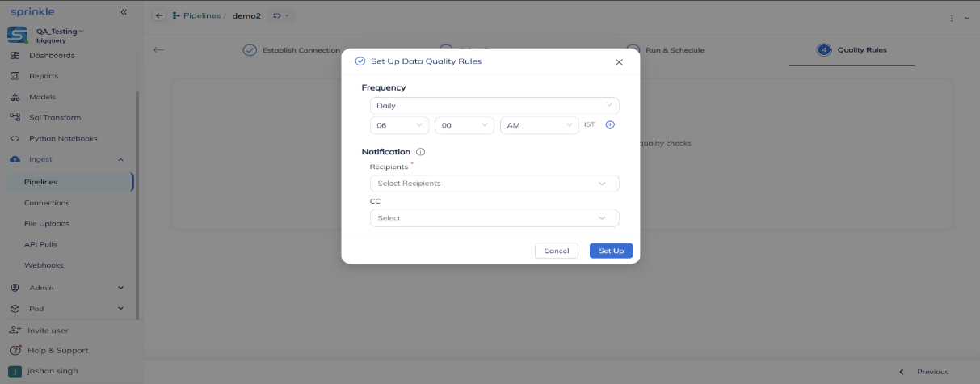The width and height of the screenshot is (980, 384).
Task: Add another time with plus icon
Action: (610, 124)
